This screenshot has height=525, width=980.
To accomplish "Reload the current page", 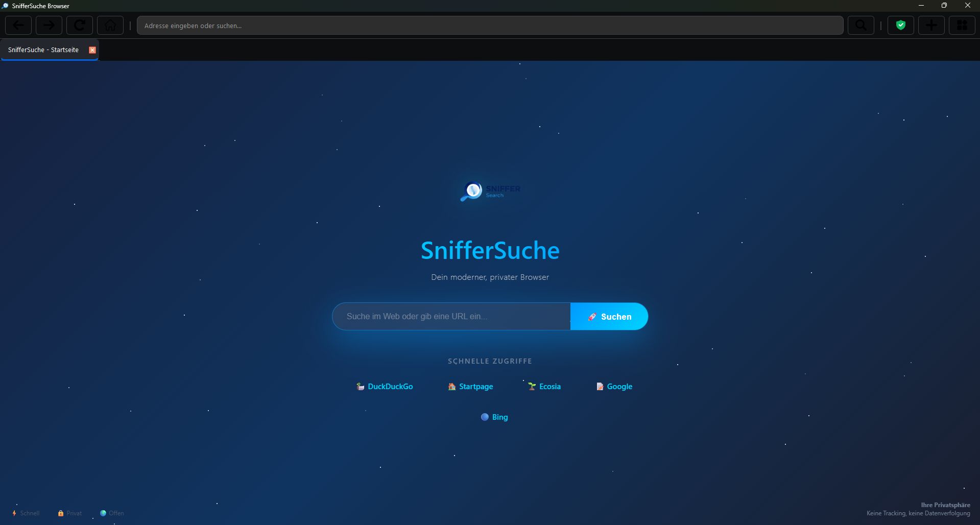I will tap(80, 25).
